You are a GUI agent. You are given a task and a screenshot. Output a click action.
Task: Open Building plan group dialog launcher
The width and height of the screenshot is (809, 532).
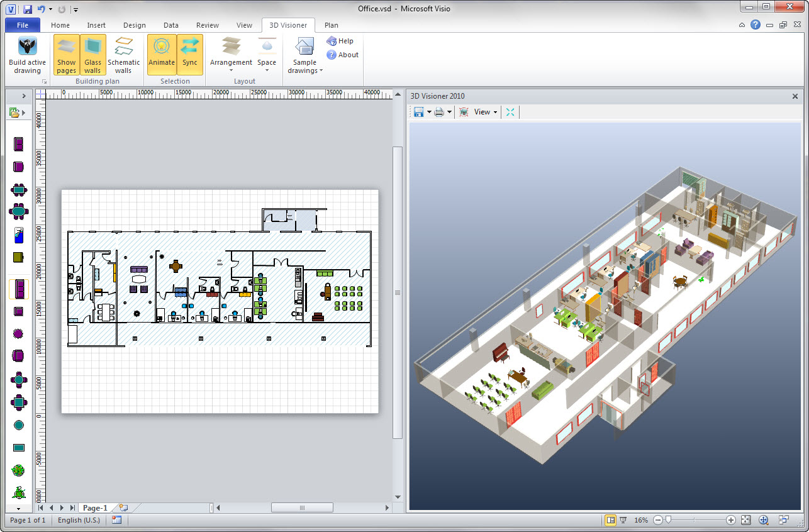click(44, 82)
